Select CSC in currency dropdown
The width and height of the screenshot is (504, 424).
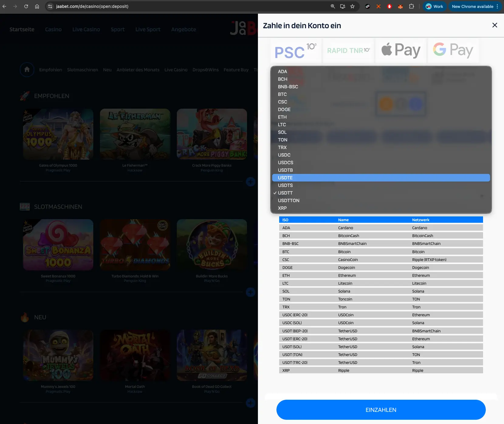381,102
